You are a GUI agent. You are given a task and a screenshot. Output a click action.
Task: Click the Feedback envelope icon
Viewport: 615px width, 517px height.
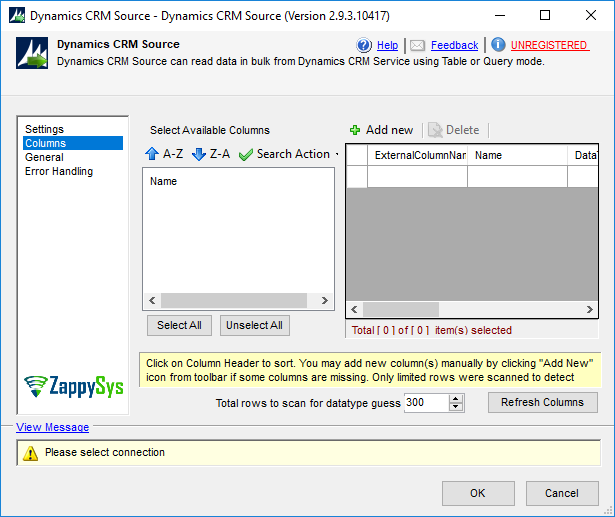[x=417, y=46]
